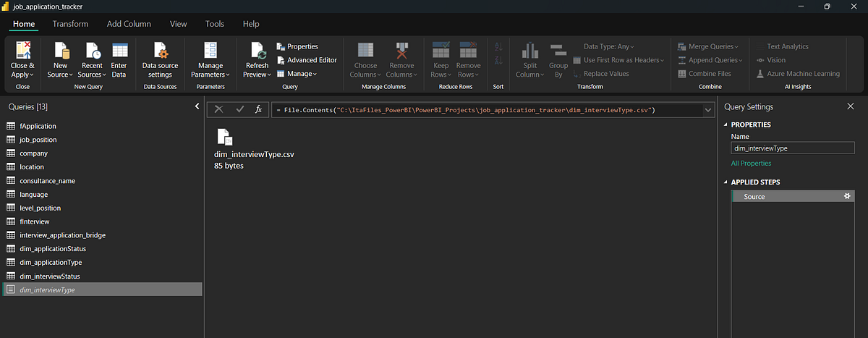The height and width of the screenshot is (338, 868).
Task: Open the Advanced Editor
Action: (307, 60)
